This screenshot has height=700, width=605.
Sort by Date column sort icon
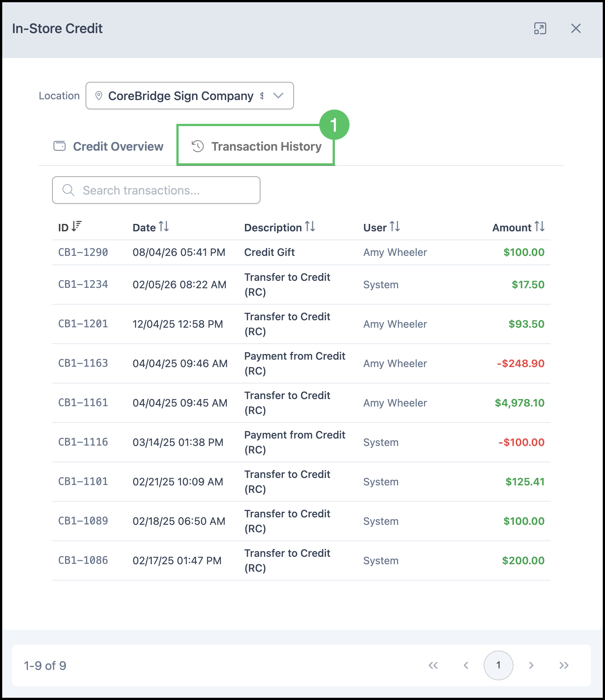coord(164,226)
